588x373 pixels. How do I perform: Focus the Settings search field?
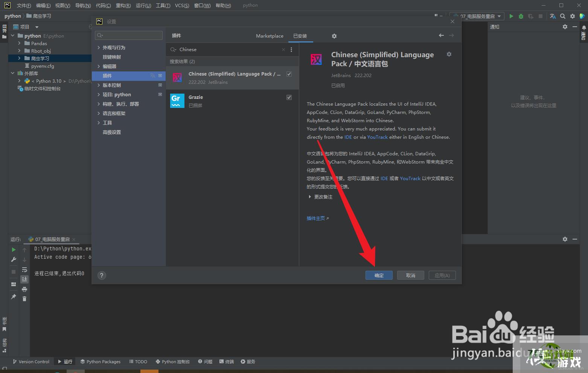pyautogui.click(x=129, y=35)
